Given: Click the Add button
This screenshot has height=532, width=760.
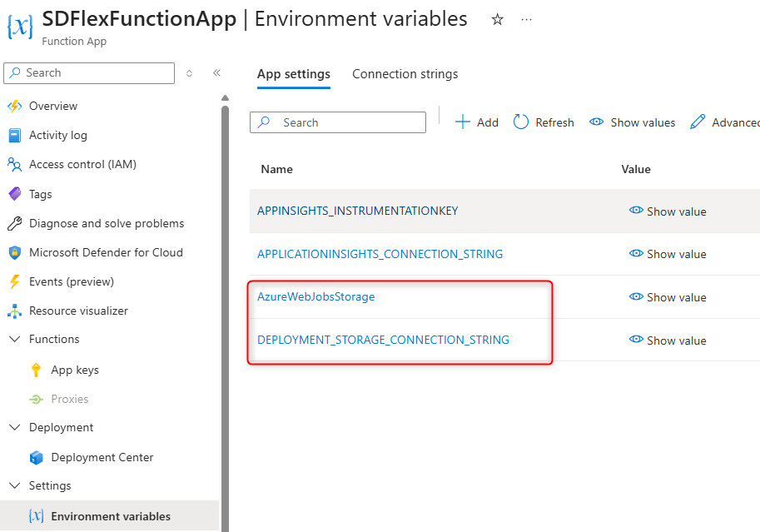Looking at the screenshot, I should pyautogui.click(x=477, y=122).
